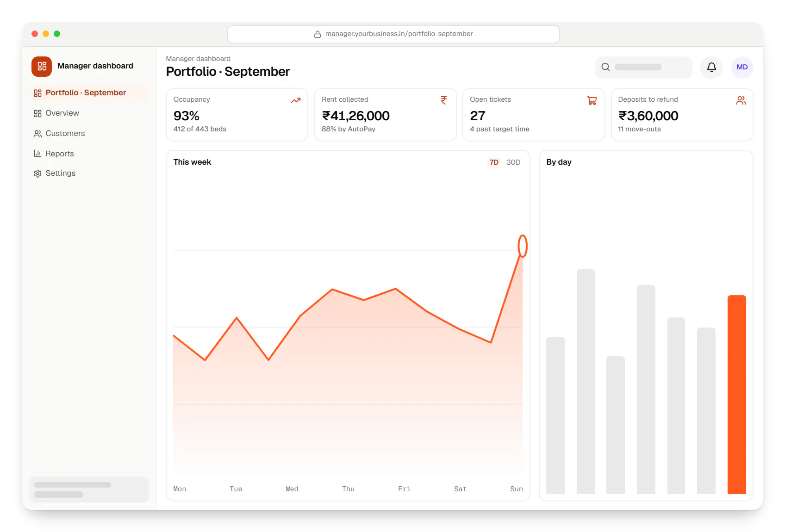Open Settings from the sidebar

coord(89,173)
